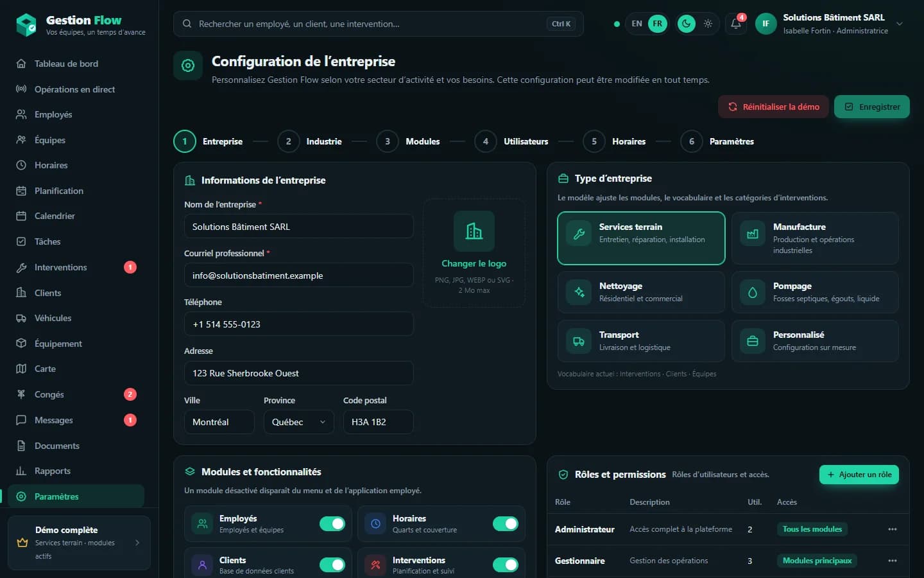Viewport: 924px width, 578px height.
Task: Click the Modules principaux badge
Action: [x=817, y=561]
